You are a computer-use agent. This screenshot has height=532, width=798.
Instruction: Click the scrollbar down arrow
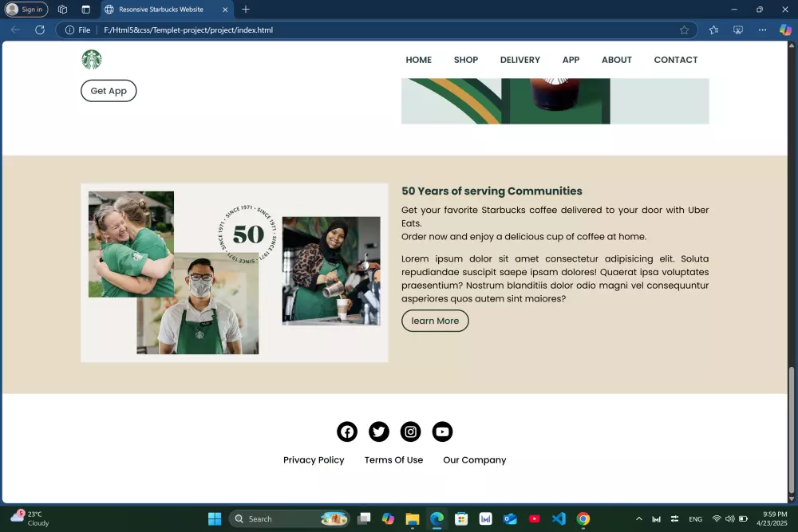(792, 499)
